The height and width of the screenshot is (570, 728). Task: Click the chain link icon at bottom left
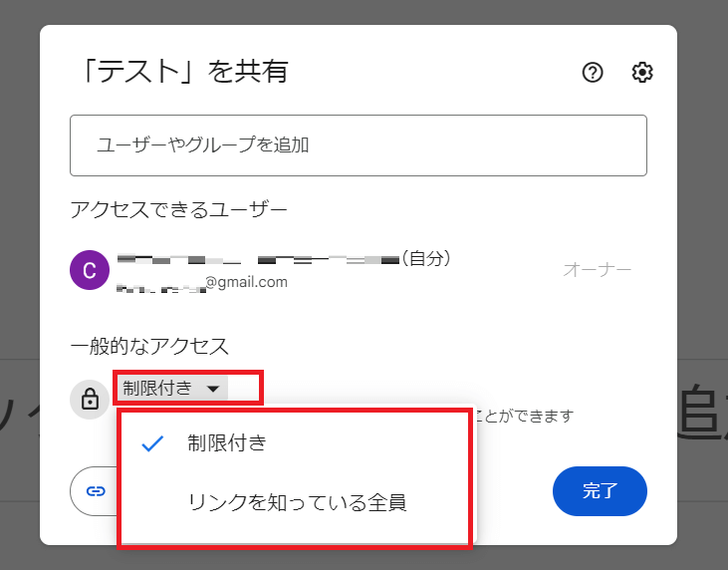96,491
